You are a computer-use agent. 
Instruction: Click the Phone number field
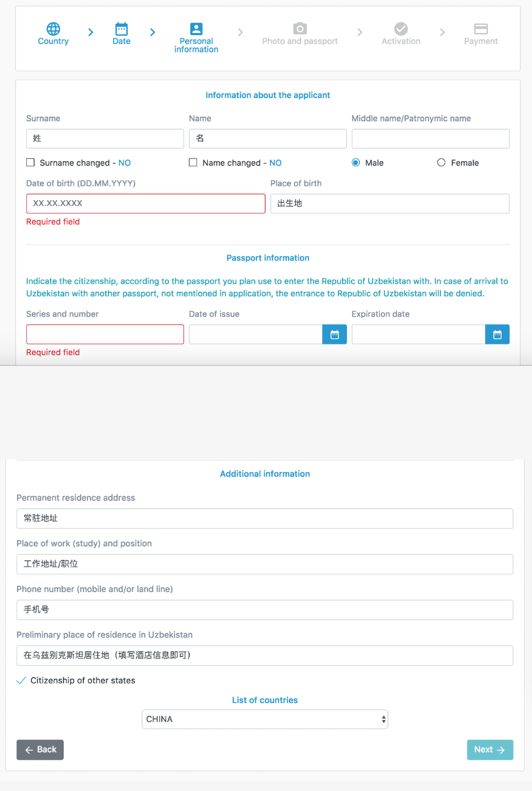(265, 610)
